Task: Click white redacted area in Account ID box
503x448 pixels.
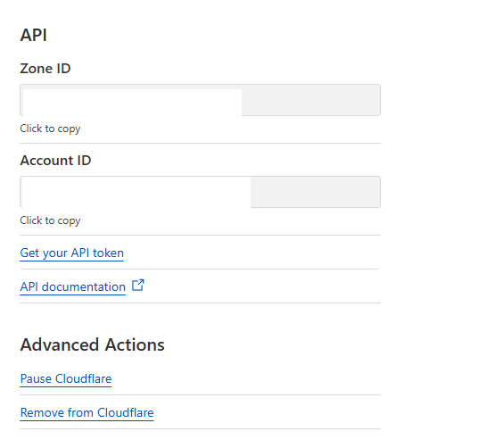Action: tap(136, 193)
